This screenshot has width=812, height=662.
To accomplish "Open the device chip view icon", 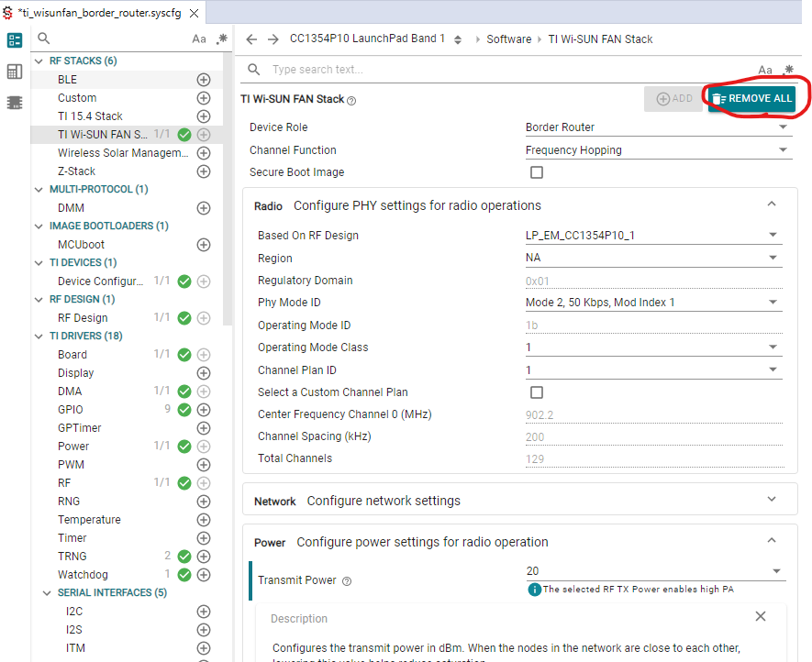I will [15, 103].
